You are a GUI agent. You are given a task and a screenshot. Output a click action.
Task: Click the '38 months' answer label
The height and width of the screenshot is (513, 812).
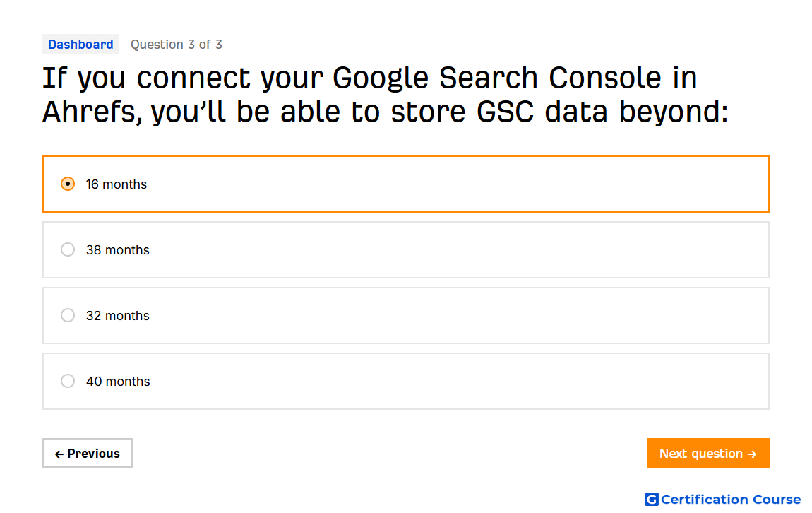click(x=117, y=250)
